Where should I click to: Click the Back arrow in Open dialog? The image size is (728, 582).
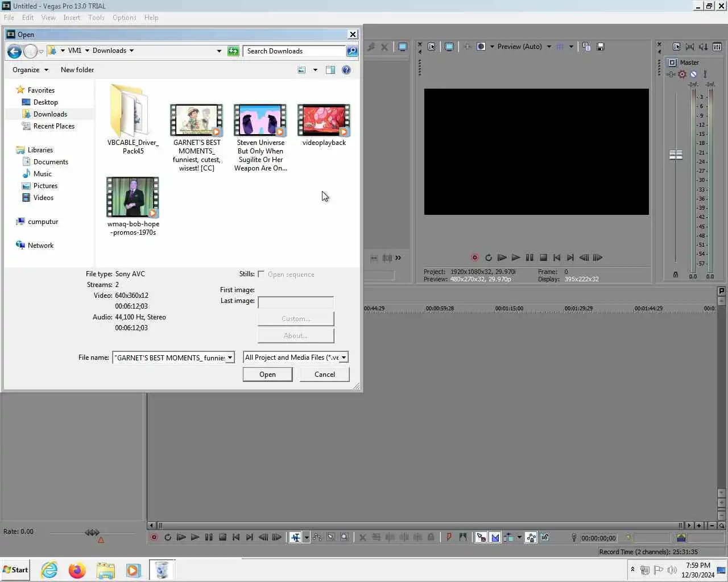(x=14, y=51)
